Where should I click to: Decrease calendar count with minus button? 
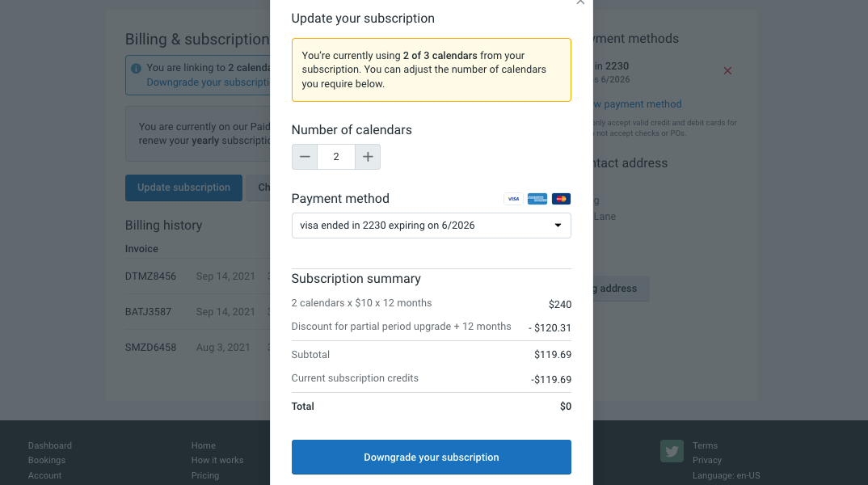pos(305,157)
